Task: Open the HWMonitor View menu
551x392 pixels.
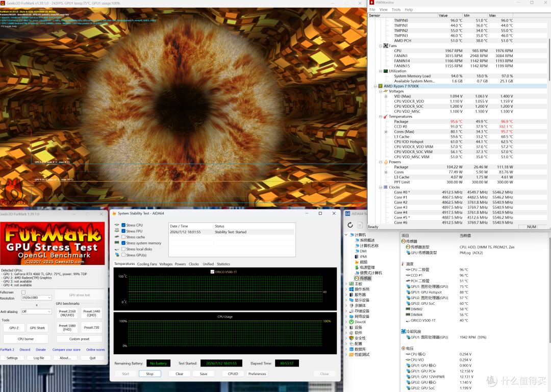Action: (x=383, y=10)
